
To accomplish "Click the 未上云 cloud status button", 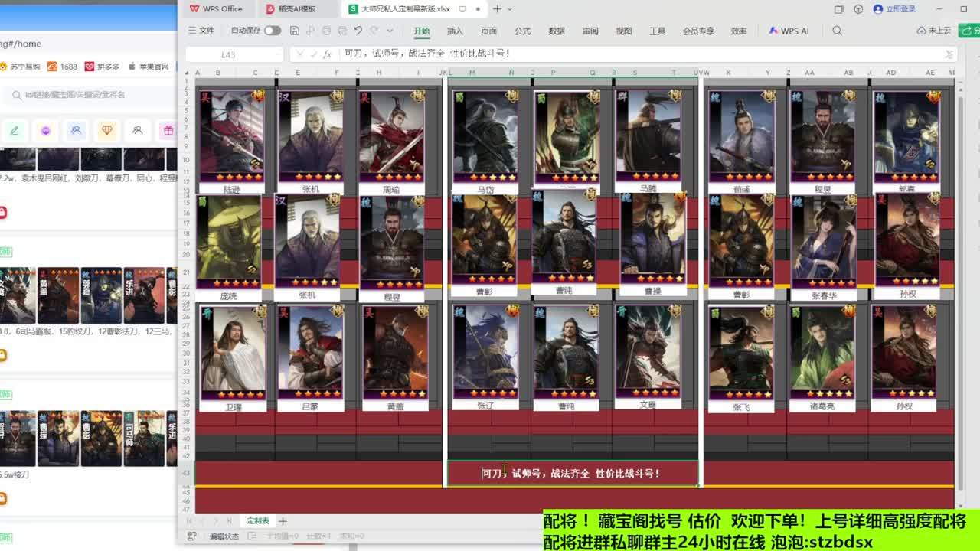I will pyautogui.click(x=934, y=31).
